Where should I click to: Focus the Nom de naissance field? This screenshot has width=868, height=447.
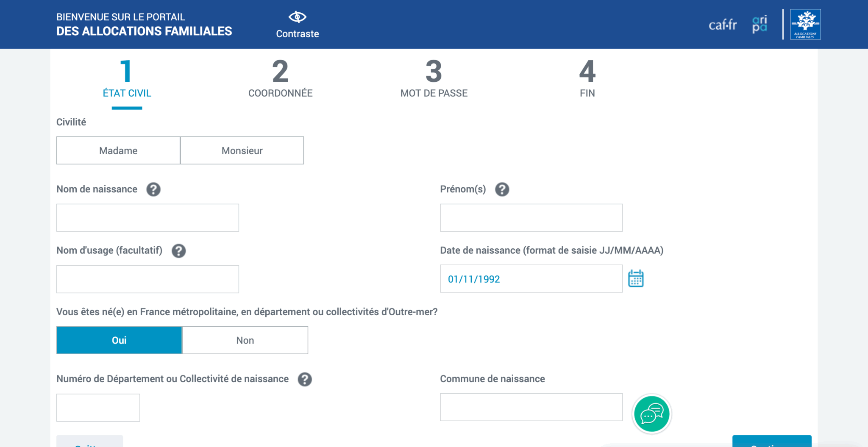(x=147, y=218)
